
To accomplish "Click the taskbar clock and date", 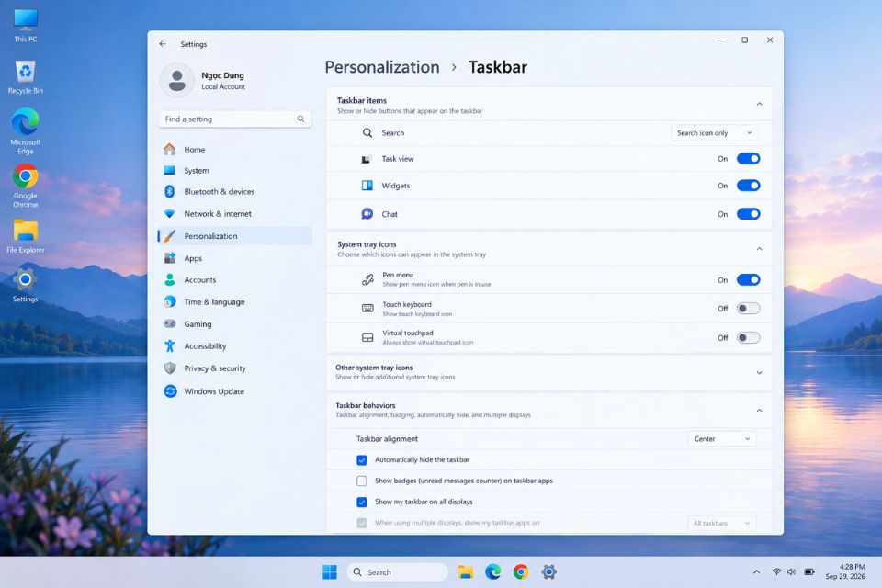I will pyautogui.click(x=845, y=571).
